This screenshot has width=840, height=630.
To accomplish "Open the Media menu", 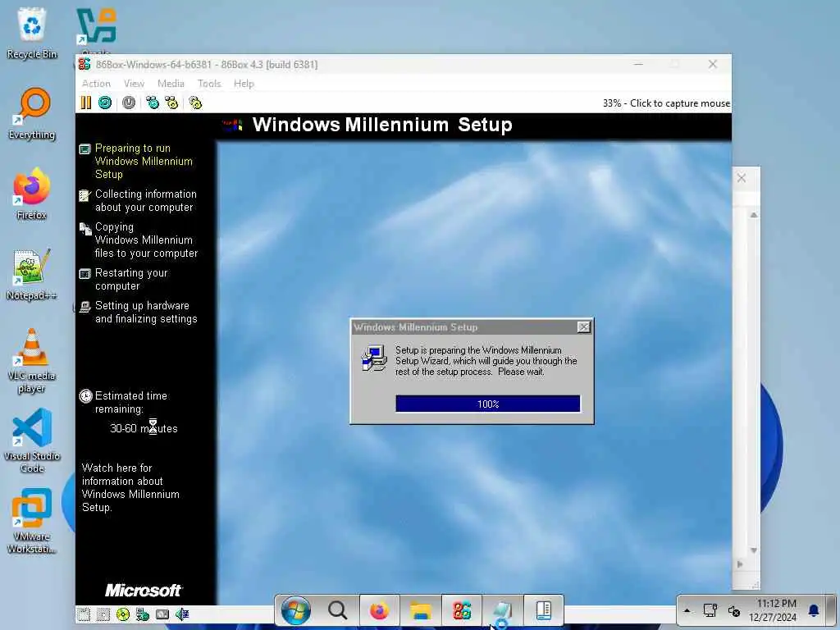I will coord(171,84).
